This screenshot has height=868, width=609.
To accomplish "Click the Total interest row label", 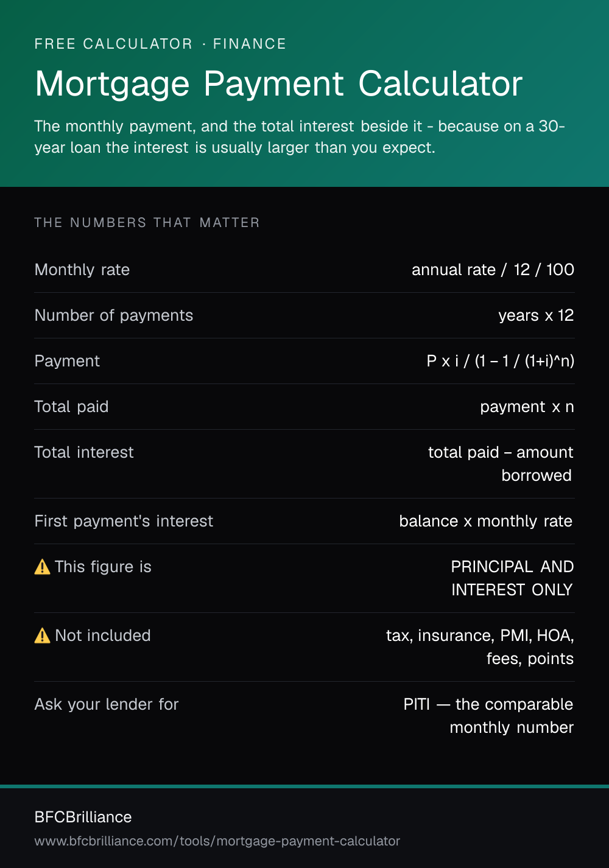I will click(x=84, y=452).
